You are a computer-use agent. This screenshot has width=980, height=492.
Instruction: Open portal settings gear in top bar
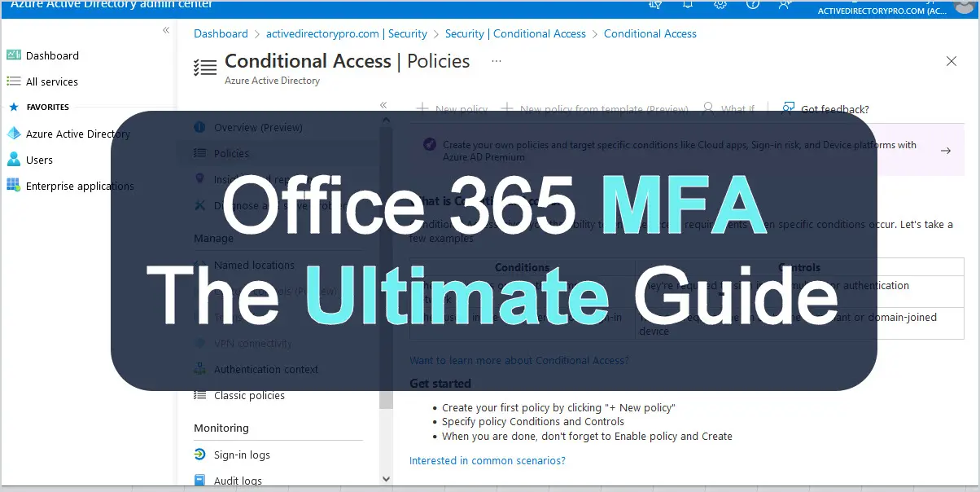pos(720,4)
